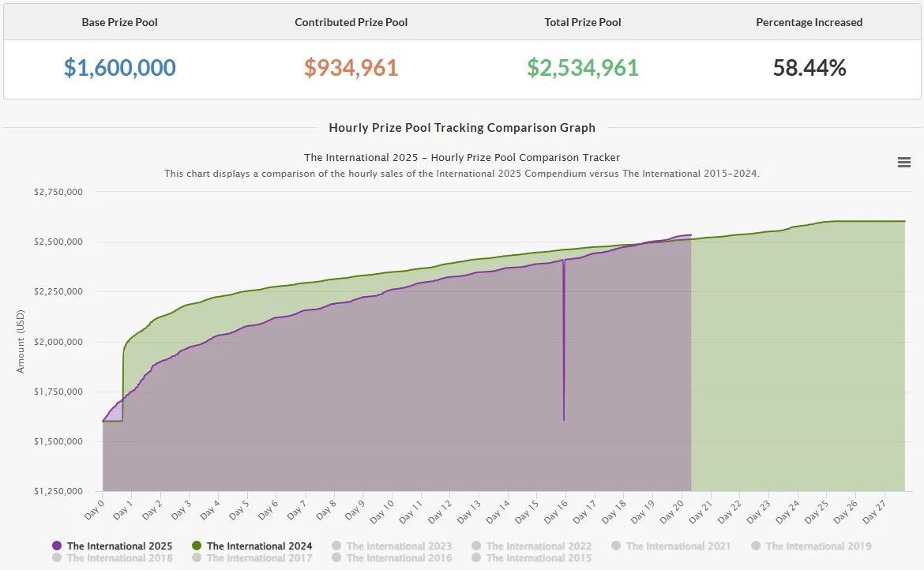Click the Day 27 x-axis label
Viewport: 924px width, 570px height.
pos(874,512)
